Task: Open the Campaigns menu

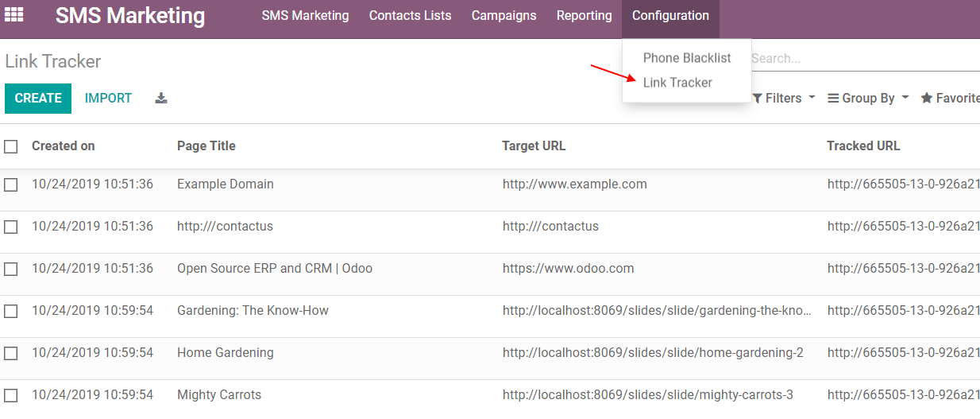Action: [x=504, y=16]
